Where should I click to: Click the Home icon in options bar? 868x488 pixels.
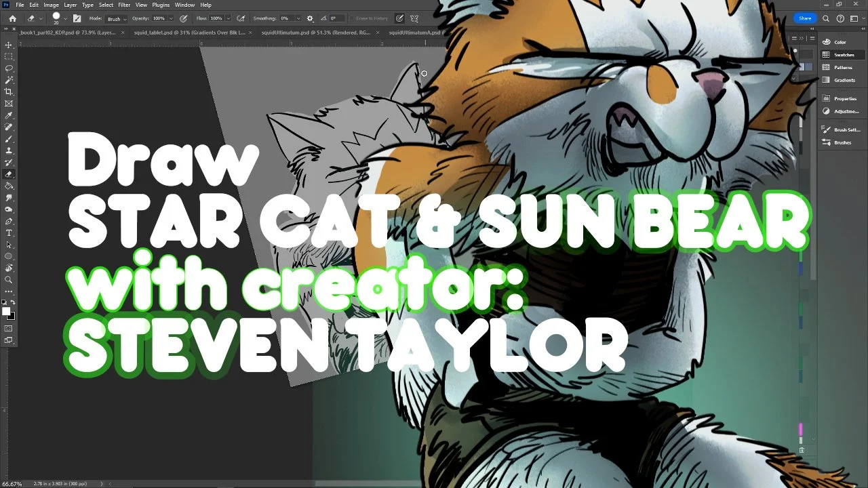tap(12, 18)
